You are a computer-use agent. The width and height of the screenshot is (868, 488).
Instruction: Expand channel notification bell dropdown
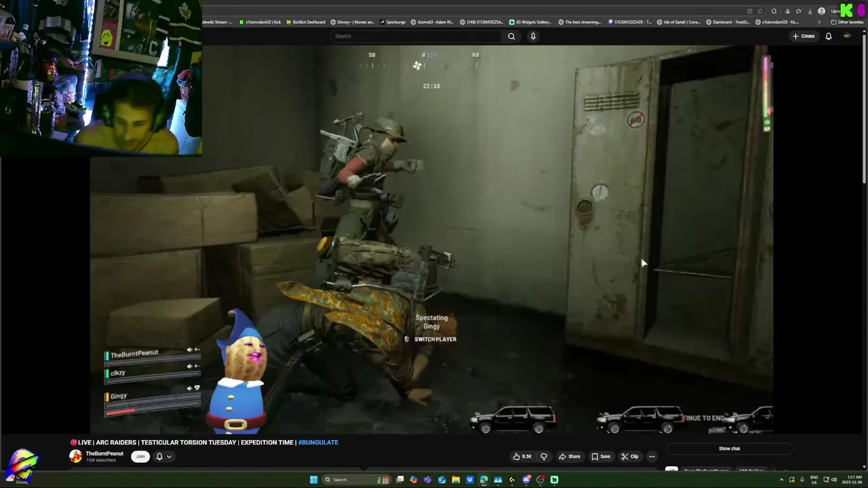tap(164, 456)
